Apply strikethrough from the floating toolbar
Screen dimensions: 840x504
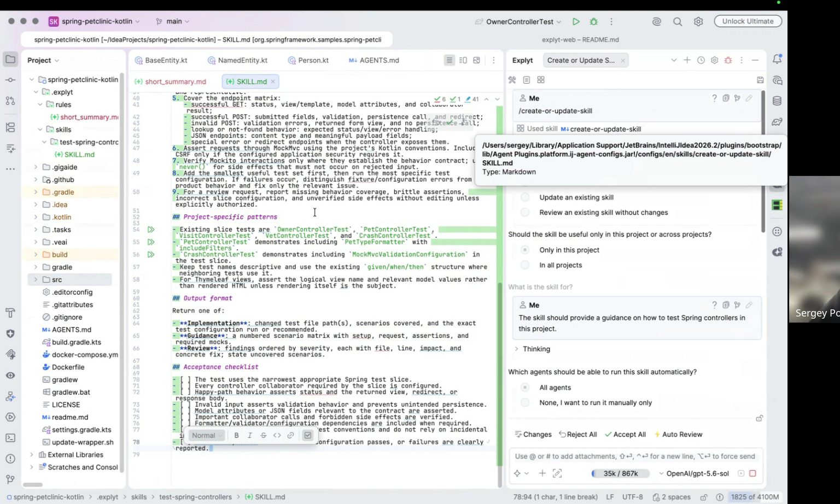click(263, 435)
